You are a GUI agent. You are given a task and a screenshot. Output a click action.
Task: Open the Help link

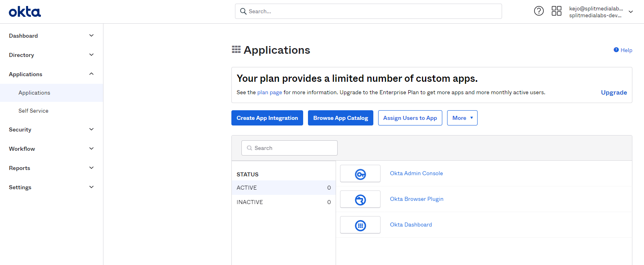click(x=626, y=50)
